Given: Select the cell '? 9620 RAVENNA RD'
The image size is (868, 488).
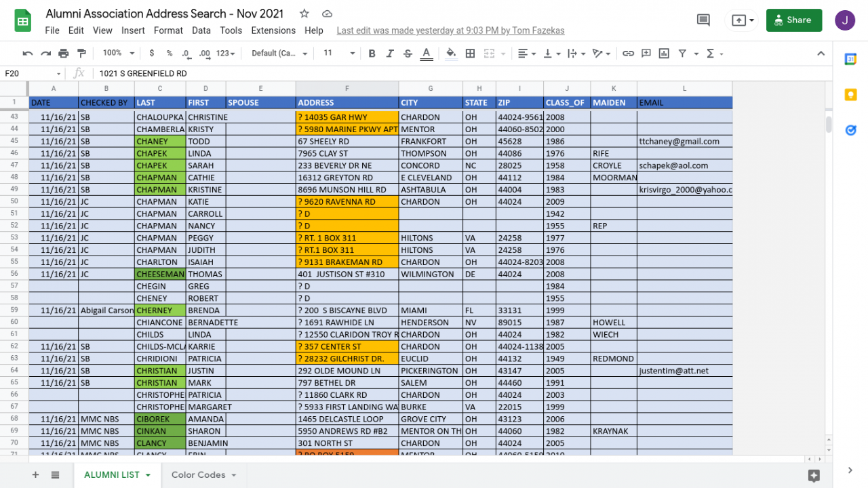Looking at the screenshot, I should (347, 202).
